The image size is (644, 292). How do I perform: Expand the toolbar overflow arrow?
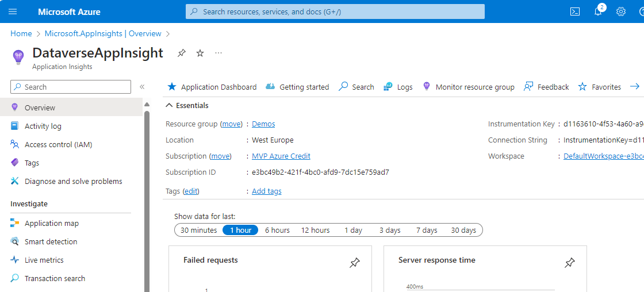click(635, 87)
